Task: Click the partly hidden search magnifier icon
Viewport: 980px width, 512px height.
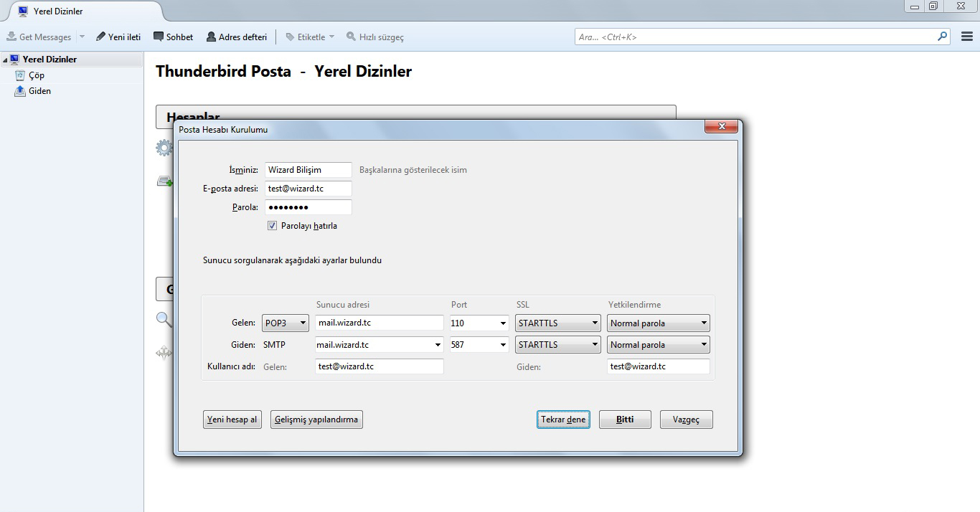Action: 164,319
